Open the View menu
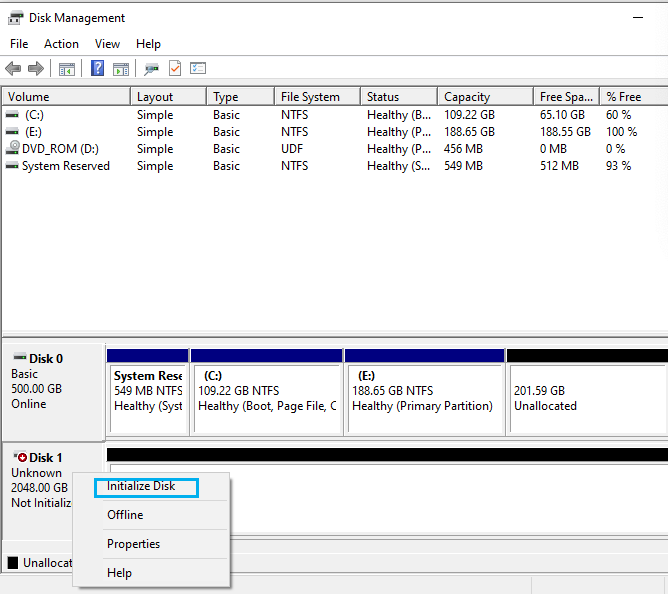Screen dimensions: 668x594 [107, 44]
